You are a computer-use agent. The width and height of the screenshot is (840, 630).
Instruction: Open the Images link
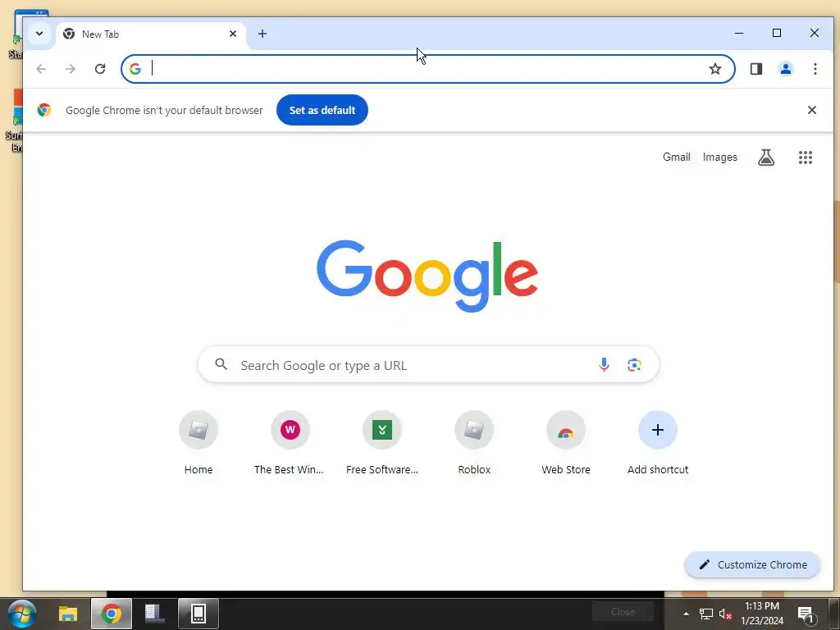click(720, 157)
